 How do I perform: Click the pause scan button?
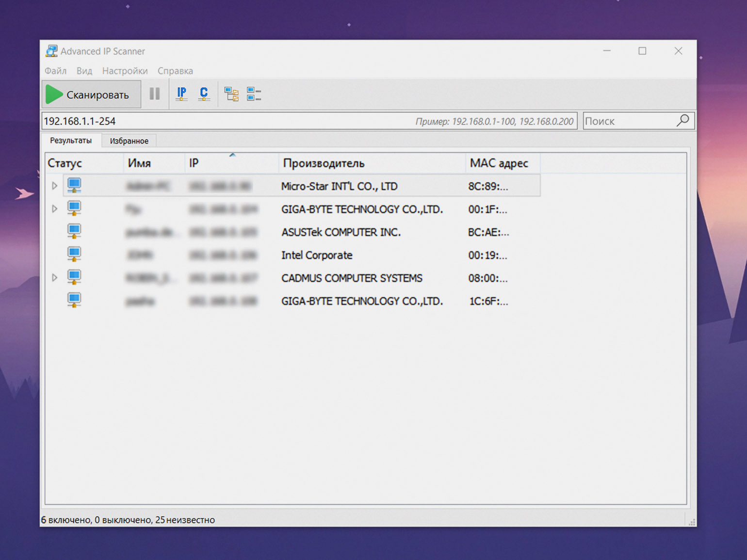(x=155, y=94)
